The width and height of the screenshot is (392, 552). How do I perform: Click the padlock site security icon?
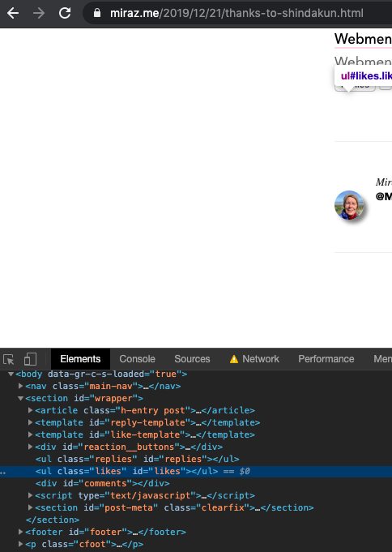[x=97, y=14]
